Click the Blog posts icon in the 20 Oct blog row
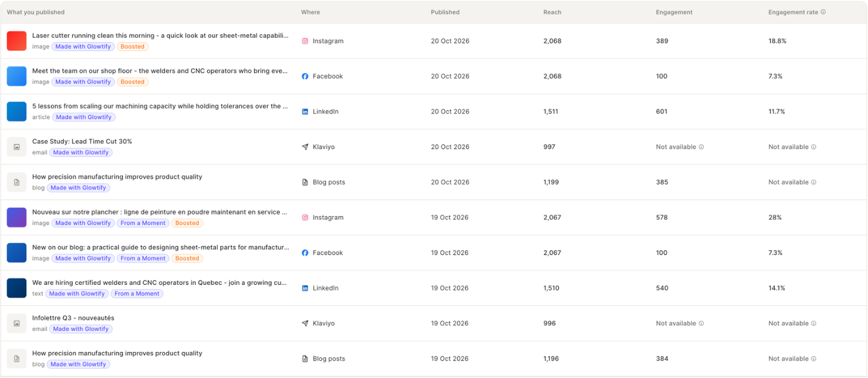This screenshot has height=378, width=868. click(x=305, y=182)
